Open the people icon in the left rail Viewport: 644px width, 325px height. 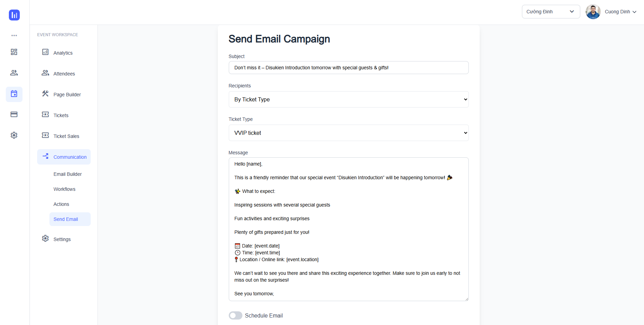[14, 73]
